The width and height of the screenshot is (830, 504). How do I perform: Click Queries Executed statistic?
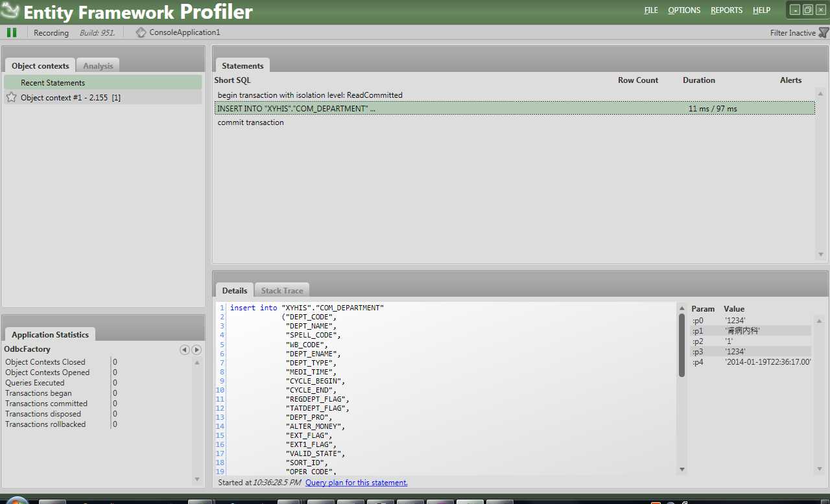tap(35, 383)
